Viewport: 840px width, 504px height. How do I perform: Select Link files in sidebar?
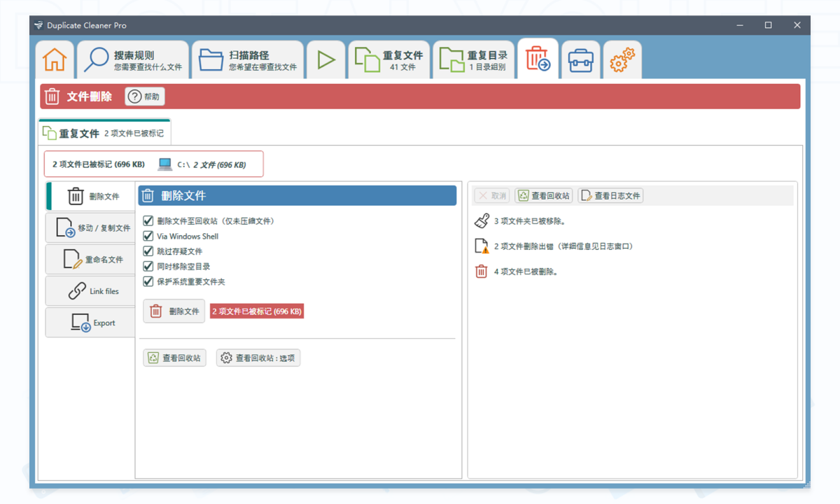coord(91,291)
